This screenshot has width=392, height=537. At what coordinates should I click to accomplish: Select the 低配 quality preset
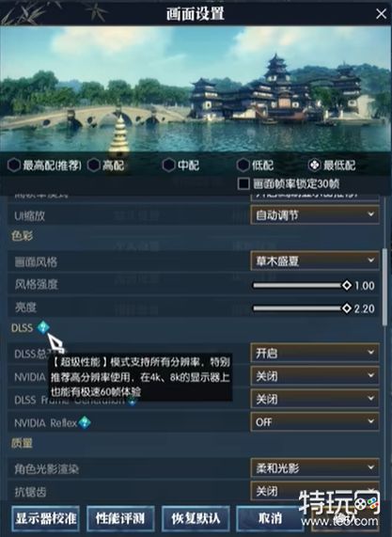click(256, 166)
